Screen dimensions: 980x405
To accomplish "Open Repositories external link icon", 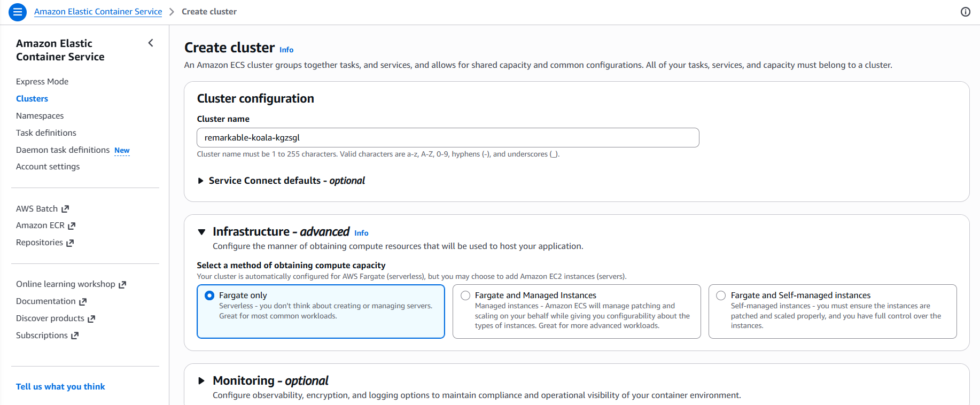I will point(70,242).
